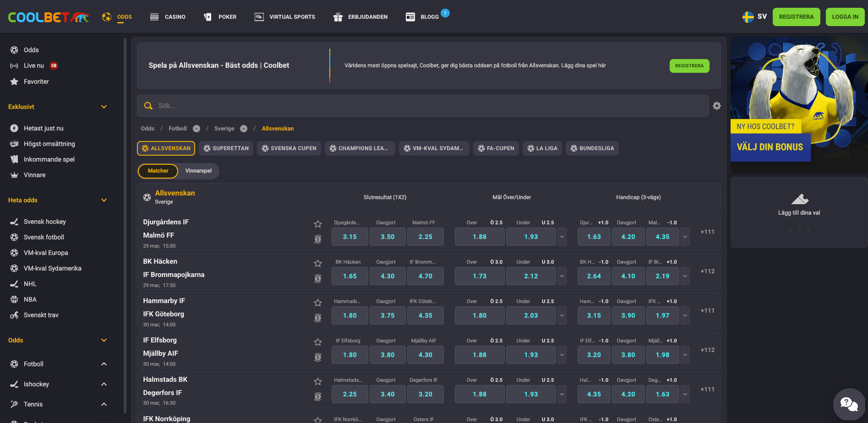Open NBA odds

pyautogui.click(x=23, y=299)
